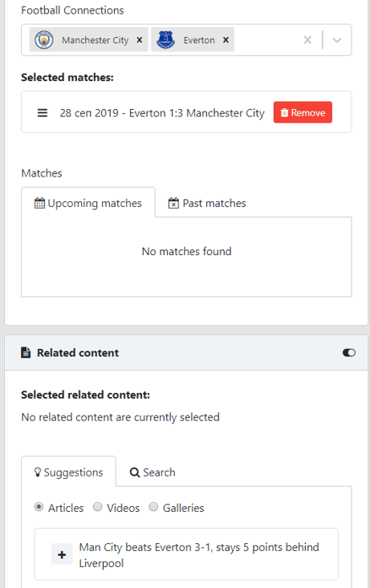The height and width of the screenshot is (588, 370).
Task: Switch to the Search tab
Action: (x=152, y=472)
